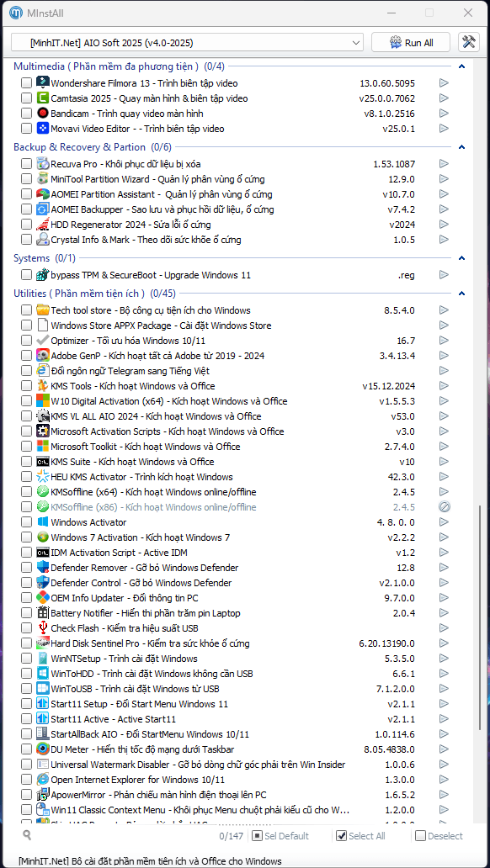Image resolution: width=490 pixels, height=868 pixels.
Task: Tick the bypass TPM & SecureBoot checkbox
Action: tap(26, 275)
